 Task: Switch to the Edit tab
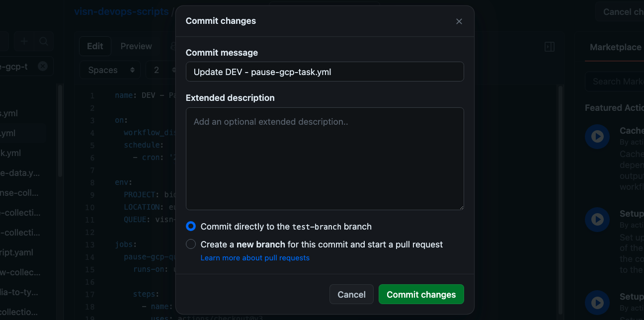pyautogui.click(x=95, y=46)
